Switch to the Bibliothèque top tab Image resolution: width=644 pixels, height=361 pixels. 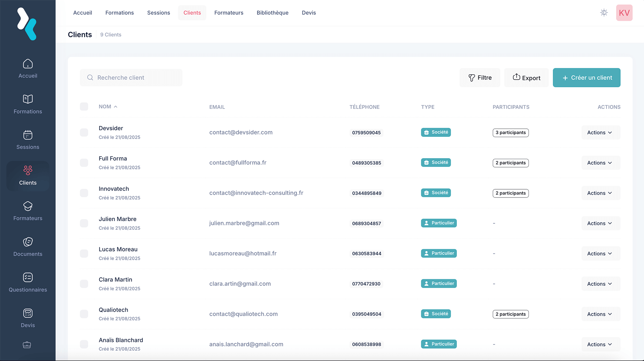(x=272, y=13)
